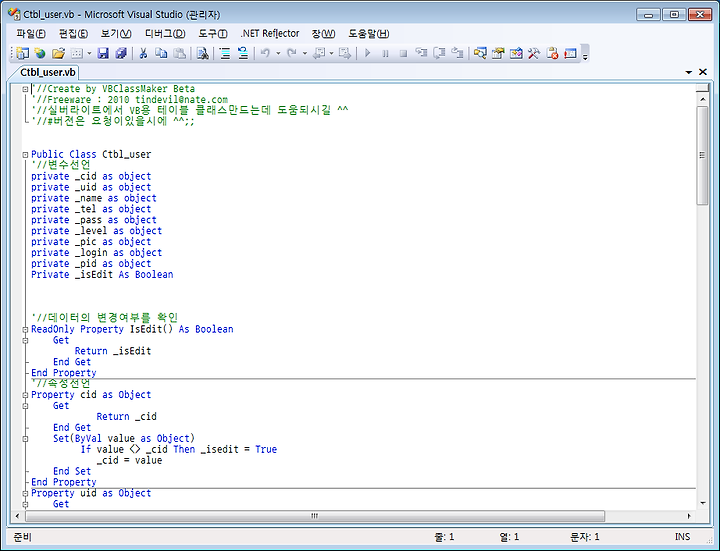Open the 도움말(H) menu
Viewport: 720px width, 551px height.
pyautogui.click(x=368, y=34)
